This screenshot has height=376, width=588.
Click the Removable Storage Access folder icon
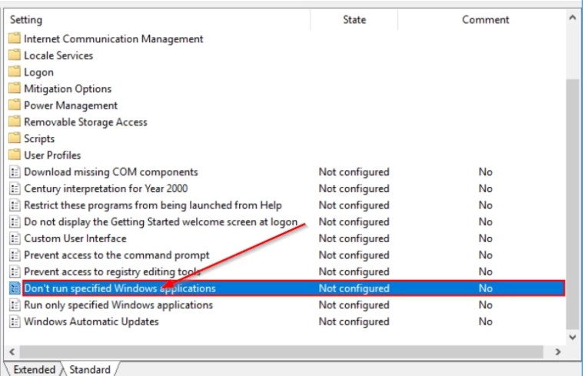15,122
